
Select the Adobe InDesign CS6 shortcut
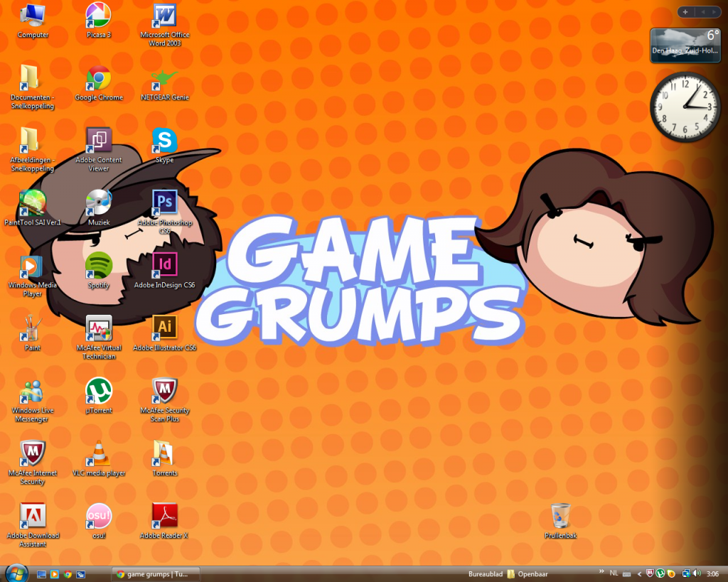click(x=164, y=266)
